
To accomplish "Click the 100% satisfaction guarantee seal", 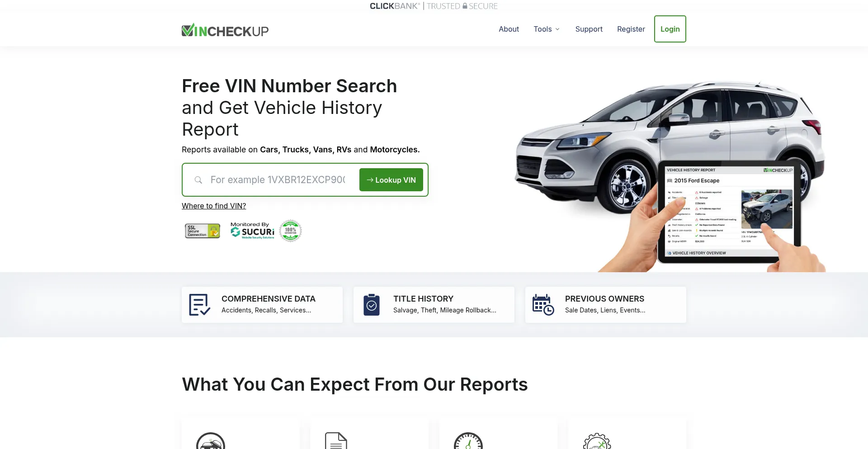I will tap(291, 231).
